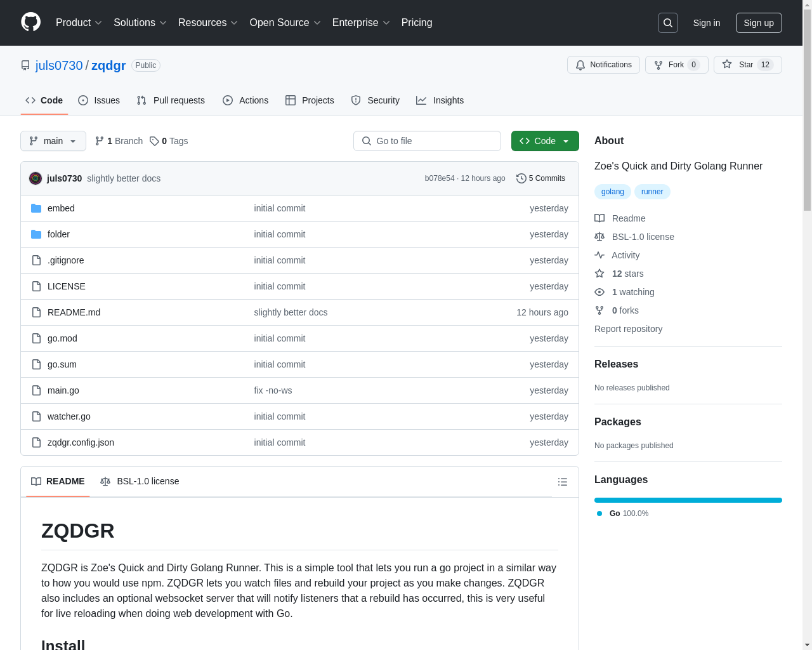Click 'fix -no-ws' commit message
Image resolution: width=812 pixels, height=650 pixels.
click(x=273, y=390)
